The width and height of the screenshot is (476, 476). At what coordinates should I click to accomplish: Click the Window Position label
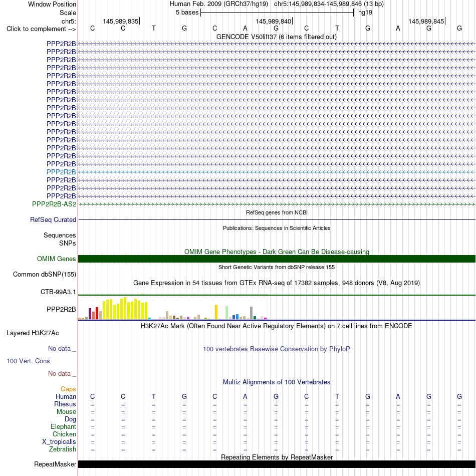[x=52, y=4]
